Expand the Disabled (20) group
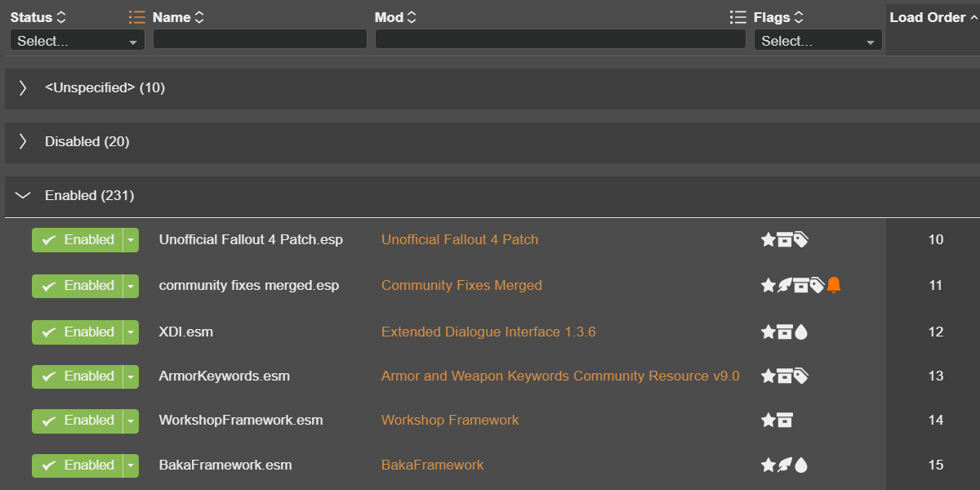 click(x=23, y=141)
